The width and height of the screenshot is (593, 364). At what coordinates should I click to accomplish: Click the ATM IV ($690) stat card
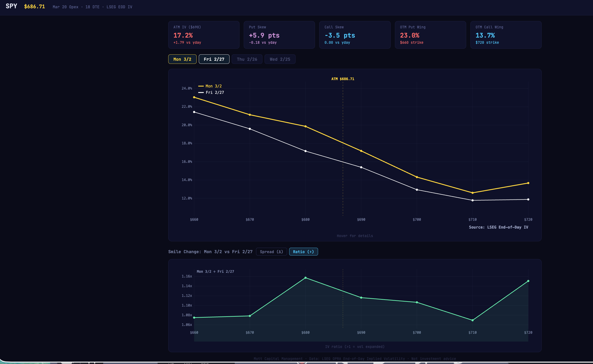pyautogui.click(x=204, y=35)
